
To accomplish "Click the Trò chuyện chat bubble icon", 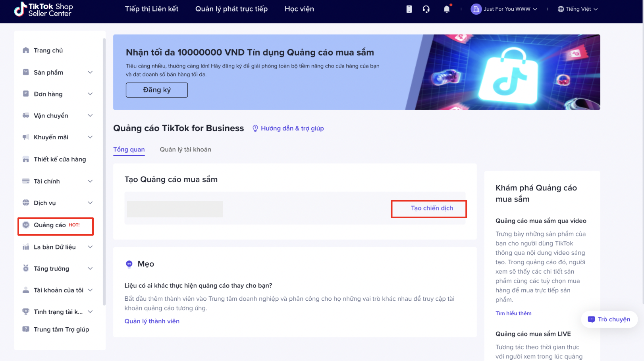I will pos(592,319).
